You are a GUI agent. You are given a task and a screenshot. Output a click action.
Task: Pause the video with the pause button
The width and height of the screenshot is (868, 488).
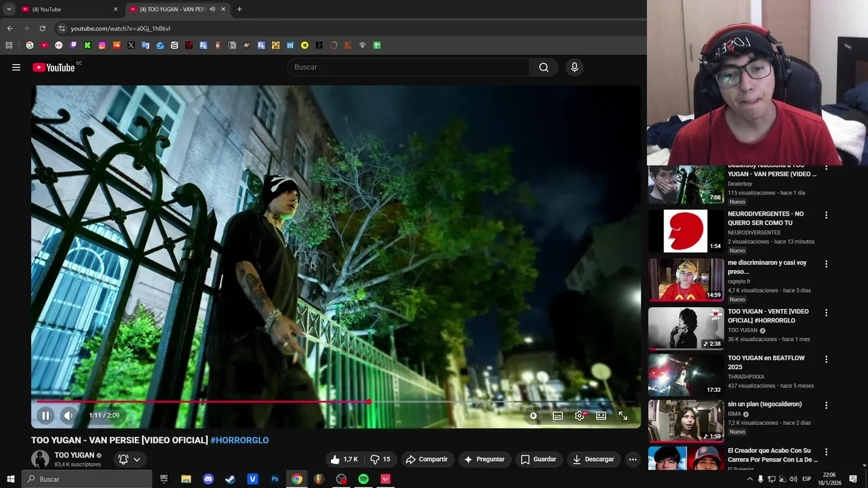tap(45, 415)
